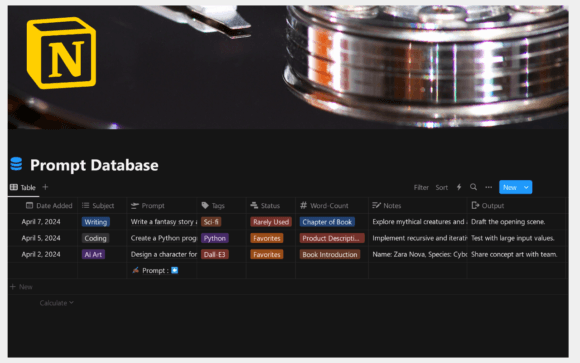Click the list icon in Subject header
The width and height of the screenshot is (580, 363).
point(85,205)
